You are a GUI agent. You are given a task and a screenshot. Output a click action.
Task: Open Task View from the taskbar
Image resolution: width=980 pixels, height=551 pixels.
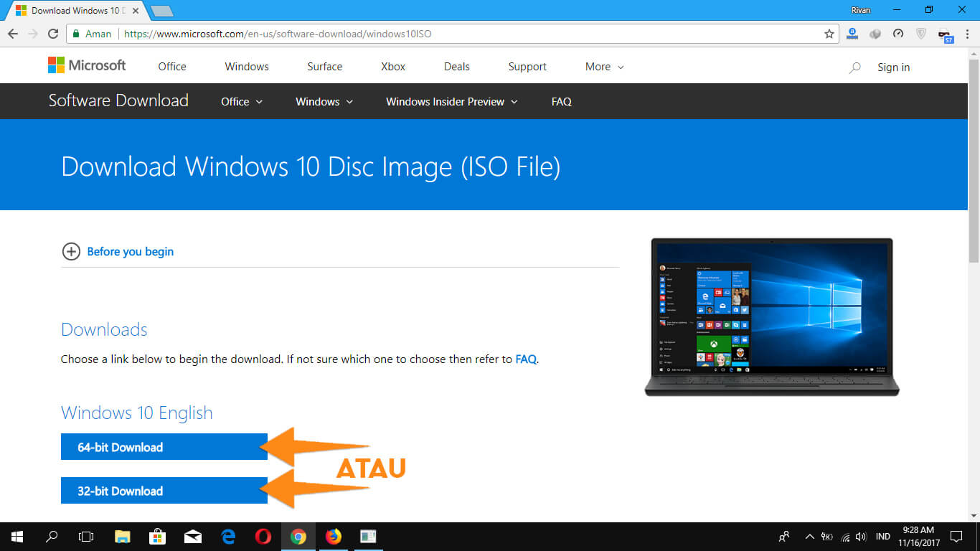point(86,536)
